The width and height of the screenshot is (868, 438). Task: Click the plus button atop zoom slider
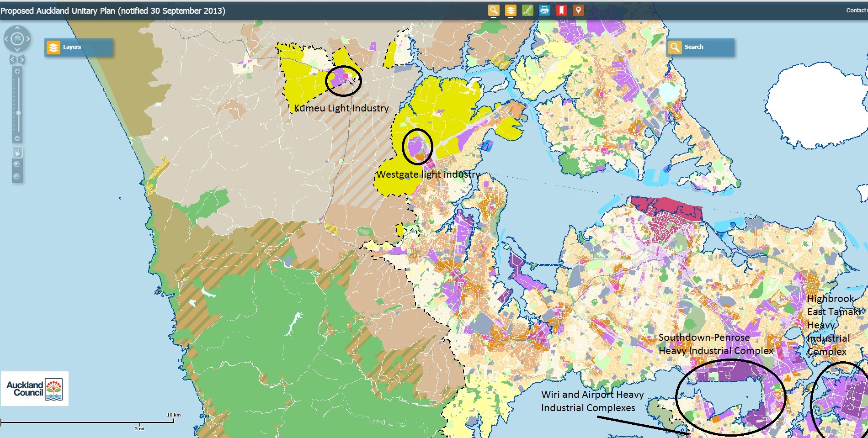tap(17, 71)
